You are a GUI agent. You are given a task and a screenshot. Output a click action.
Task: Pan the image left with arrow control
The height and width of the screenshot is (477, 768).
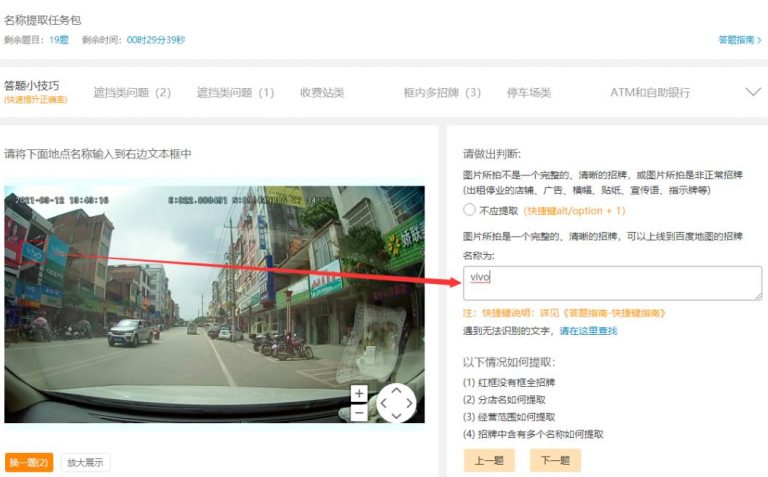pos(384,403)
